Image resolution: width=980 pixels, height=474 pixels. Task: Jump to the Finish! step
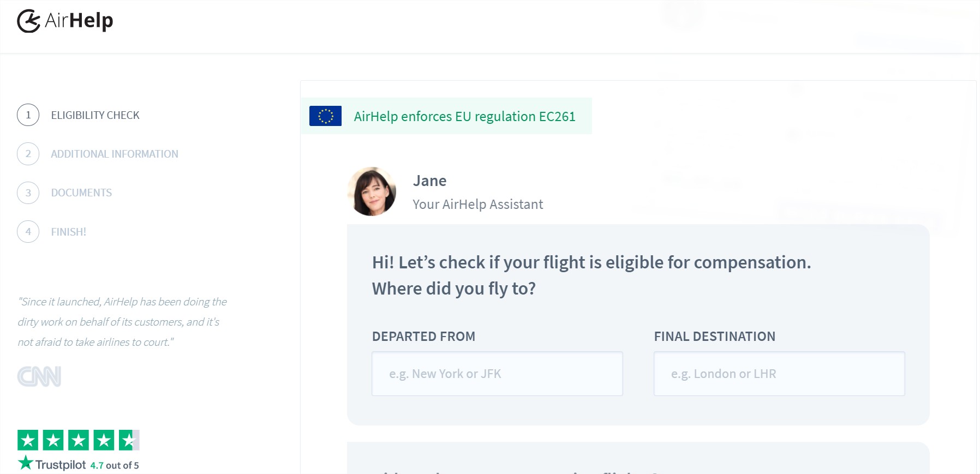pyautogui.click(x=69, y=232)
